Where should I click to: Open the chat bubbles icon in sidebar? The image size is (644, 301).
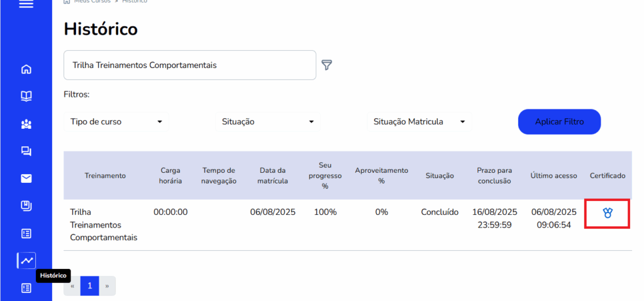[26, 151]
